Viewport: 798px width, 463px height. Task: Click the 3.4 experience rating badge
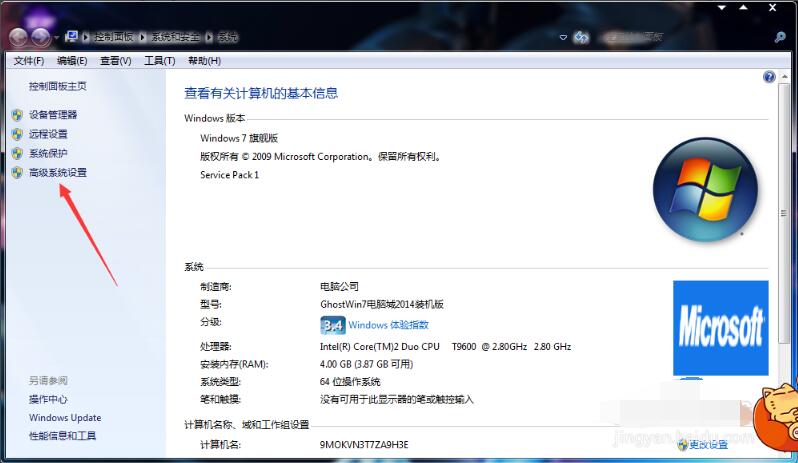(333, 325)
